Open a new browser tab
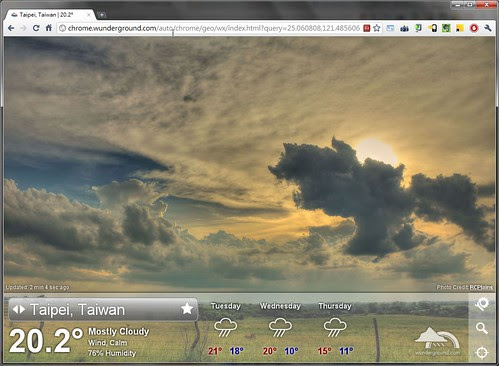Image resolution: width=499 pixels, height=366 pixels. tap(102, 15)
